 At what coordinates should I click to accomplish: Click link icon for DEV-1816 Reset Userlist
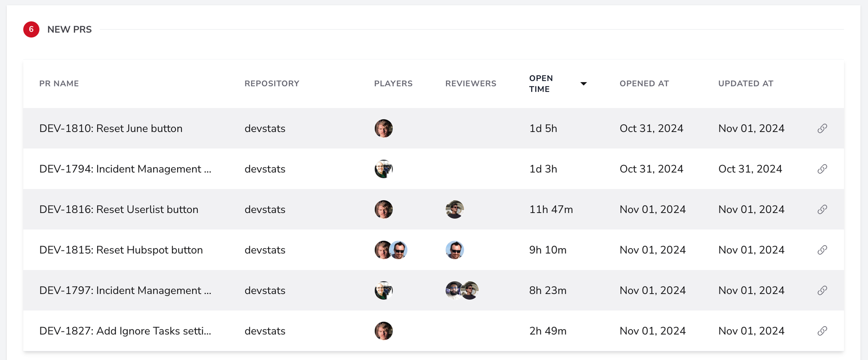click(x=822, y=210)
